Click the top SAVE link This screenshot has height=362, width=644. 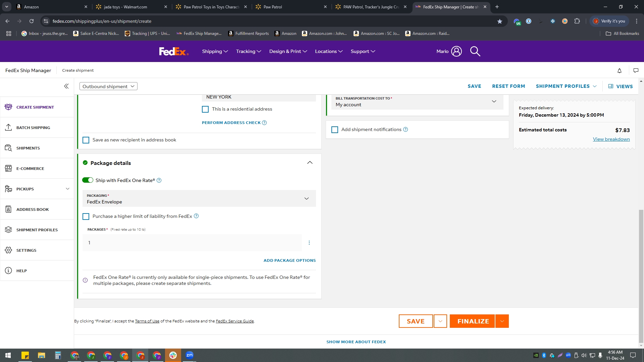[474, 86]
